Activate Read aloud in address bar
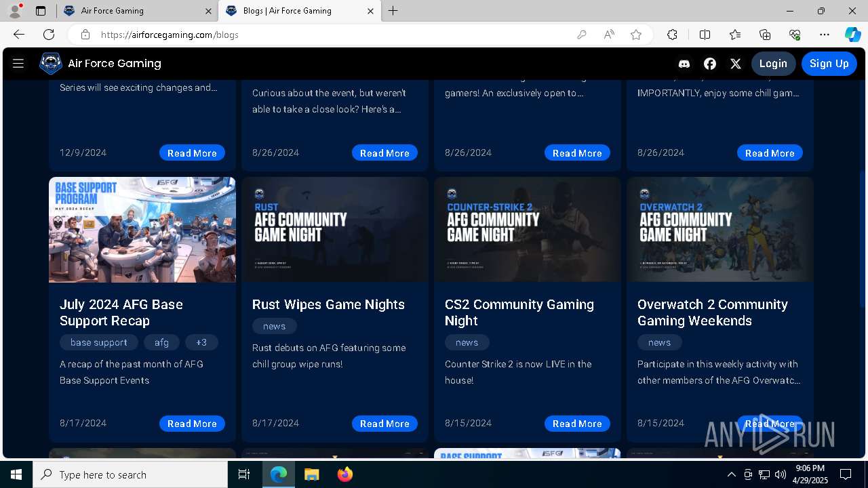The width and height of the screenshot is (868, 488). (609, 35)
